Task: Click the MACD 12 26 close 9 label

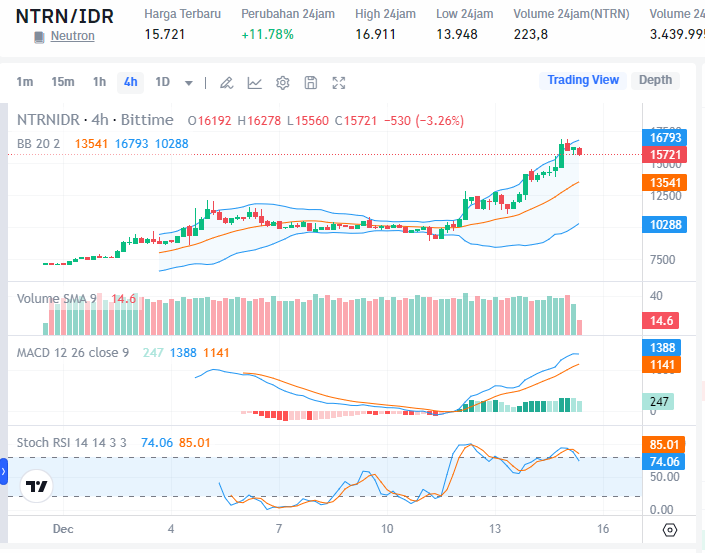Action: click(x=73, y=353)
